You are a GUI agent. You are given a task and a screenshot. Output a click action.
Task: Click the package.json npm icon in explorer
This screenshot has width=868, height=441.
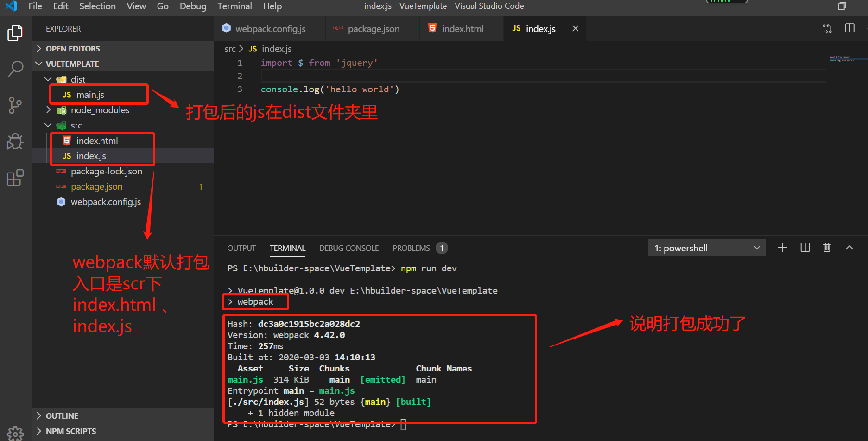(61, 186)
